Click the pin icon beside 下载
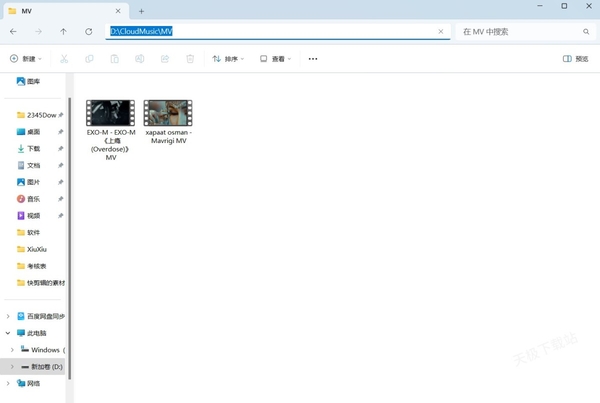Image resolution: width=600 pixels, height=403 pixels. click(x=60, y=149)
